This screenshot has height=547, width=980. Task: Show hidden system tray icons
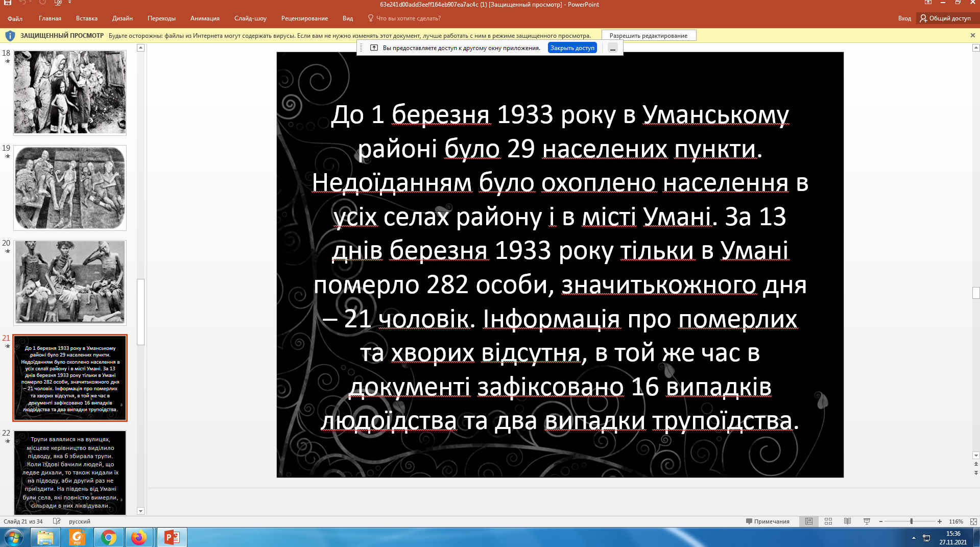click(x=914, y=538)
